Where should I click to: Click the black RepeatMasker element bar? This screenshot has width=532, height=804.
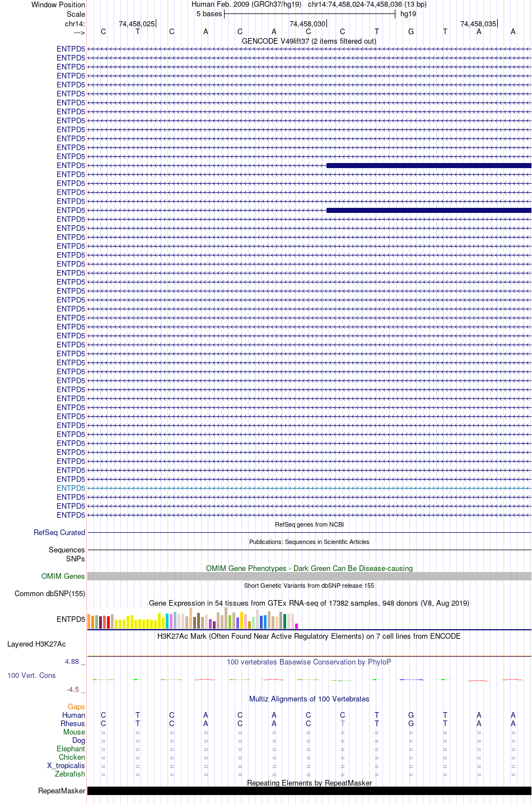309,791
